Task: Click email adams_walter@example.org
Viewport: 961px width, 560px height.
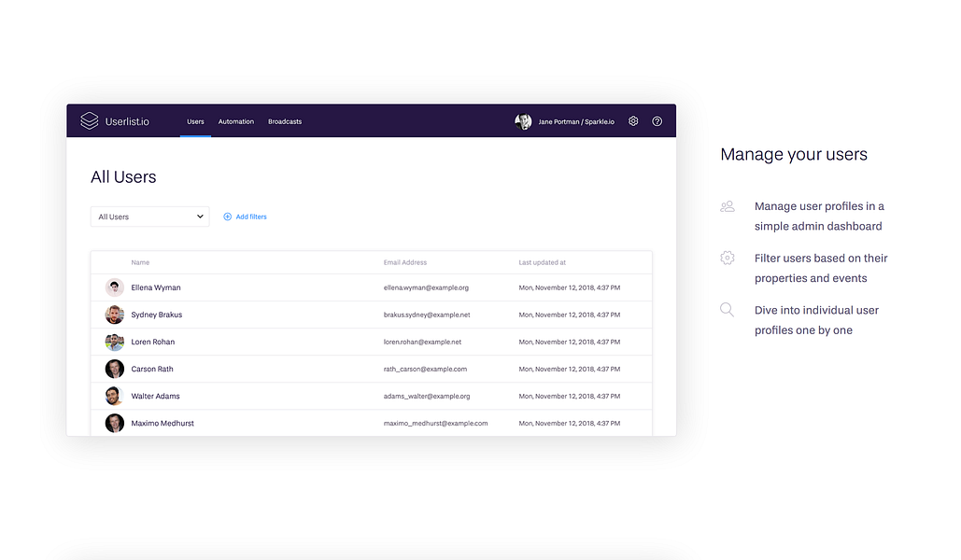Action: click(427, 396)
